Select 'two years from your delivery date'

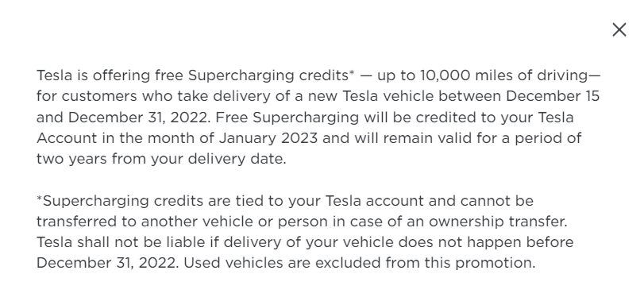[160, 159]
